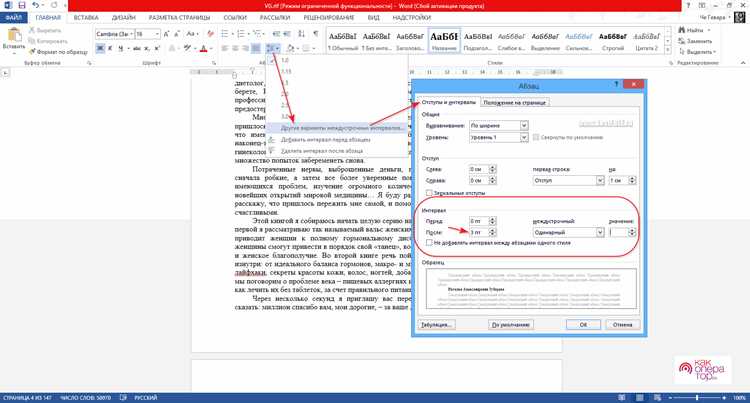Open the междустрочный dropdown (Одинарный)
The width and height of the screenshot is (750, 403).
point(568,232)
